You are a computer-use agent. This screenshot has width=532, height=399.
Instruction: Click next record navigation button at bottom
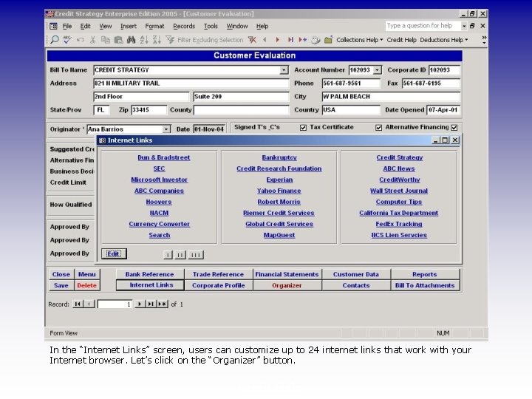coord(140,304)
